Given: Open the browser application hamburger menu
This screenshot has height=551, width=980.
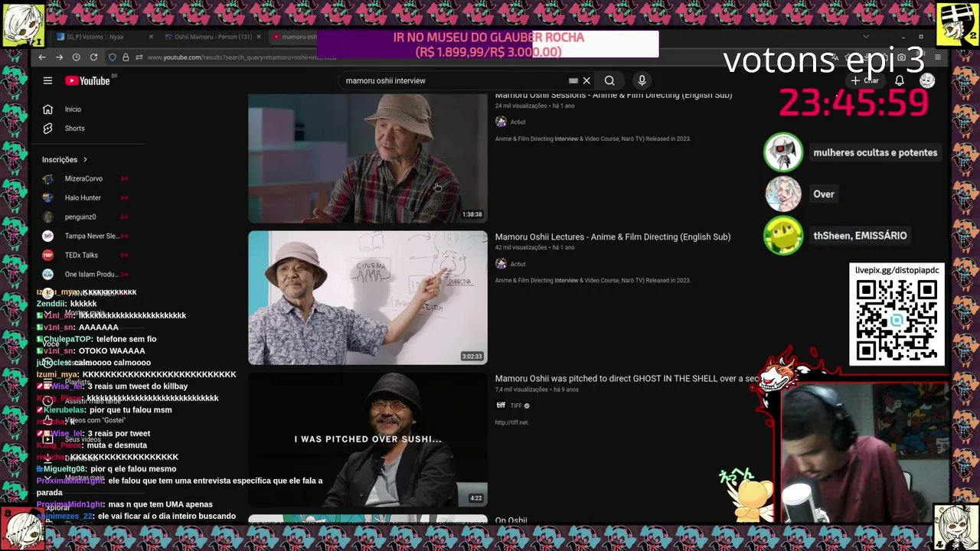Looking at the screenshot, I should click(937, 57).
